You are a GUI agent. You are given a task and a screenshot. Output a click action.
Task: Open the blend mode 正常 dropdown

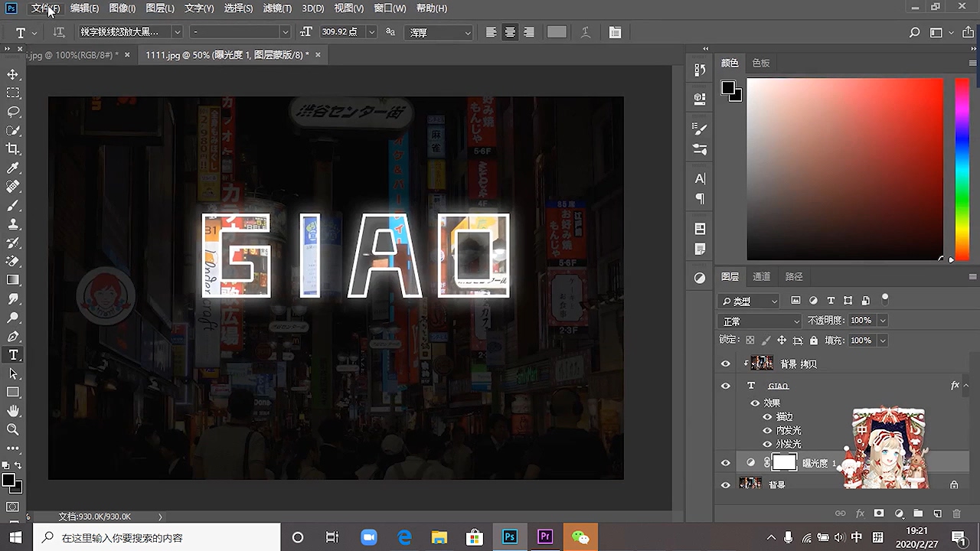pyautogui.click(x=760, y=321)
